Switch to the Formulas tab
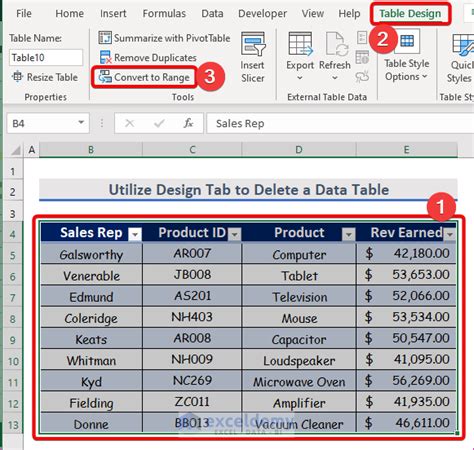Image resolution: width=474 pixels, height=450 pixels. pos(164,14)
